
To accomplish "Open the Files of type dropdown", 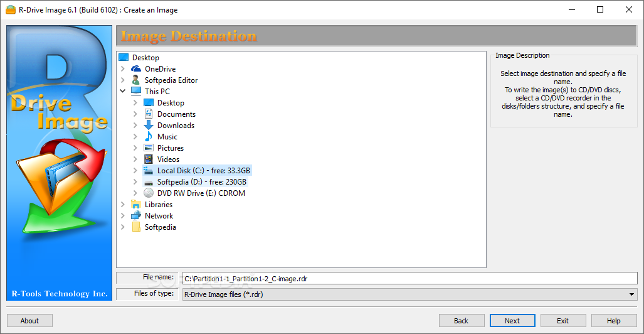I will pyautogui.click(x=631, y=294).
